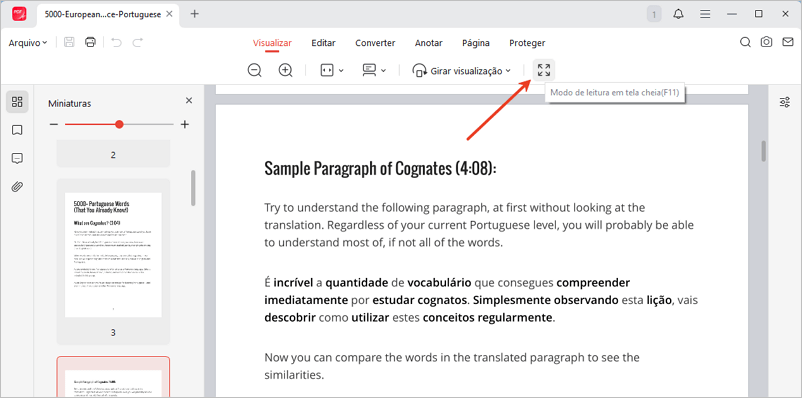Screen dimensions: 802x398
Task: Click the Miniaturas panel title
Action: pos(70,103)
